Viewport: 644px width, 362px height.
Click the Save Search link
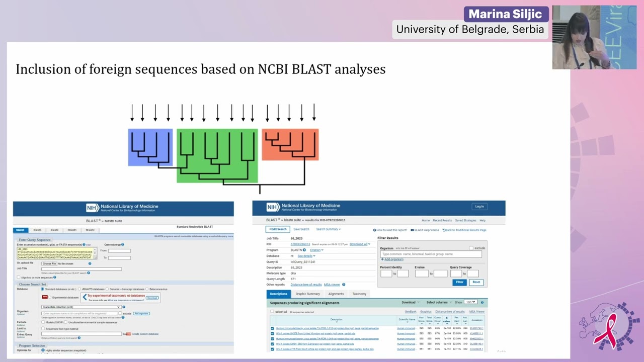pos(301,229)
